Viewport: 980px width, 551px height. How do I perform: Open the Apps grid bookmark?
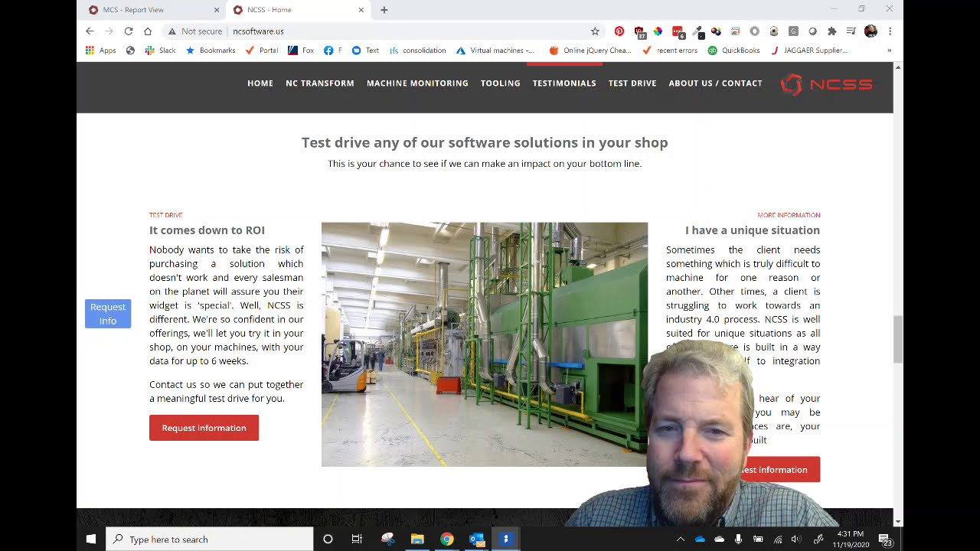[101, 51]
